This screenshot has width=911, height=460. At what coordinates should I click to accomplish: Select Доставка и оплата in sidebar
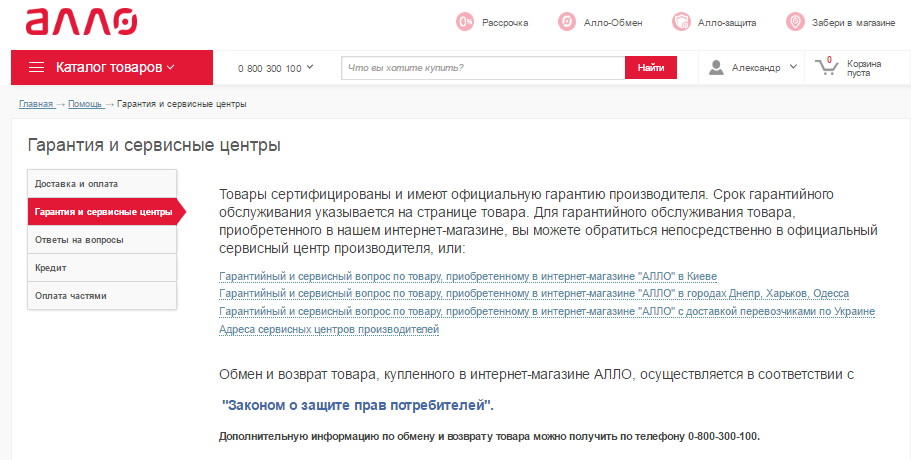pyautogui.click(x=101, y=184)
